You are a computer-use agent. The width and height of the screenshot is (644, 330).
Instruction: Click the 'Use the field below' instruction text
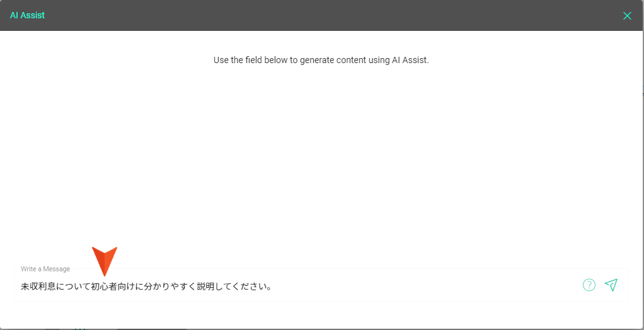[321, 60]
